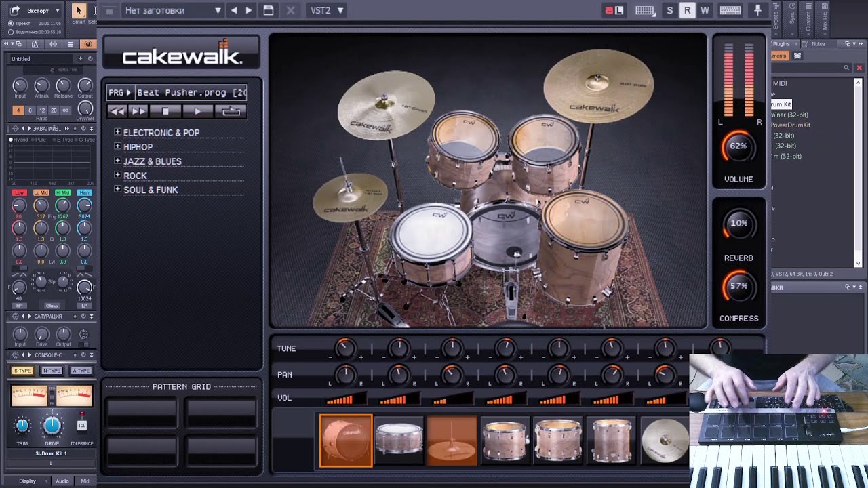Click the rewind button under PRG

point(117,111)
